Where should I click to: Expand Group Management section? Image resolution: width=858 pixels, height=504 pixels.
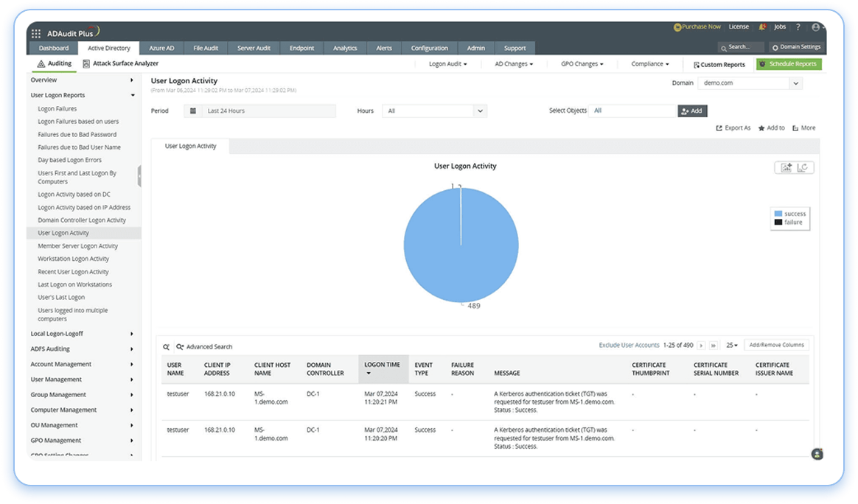(132, 395)
